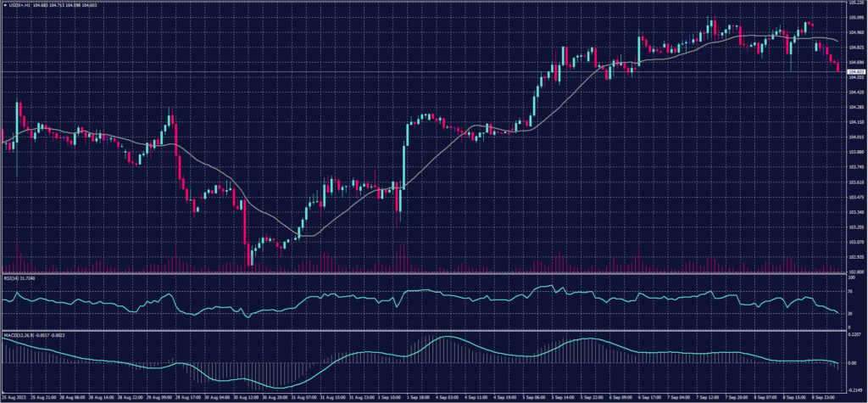Click the 102.800 label on price axis
The height and width of the screenshot is (403, 868).
click(854, 271)
